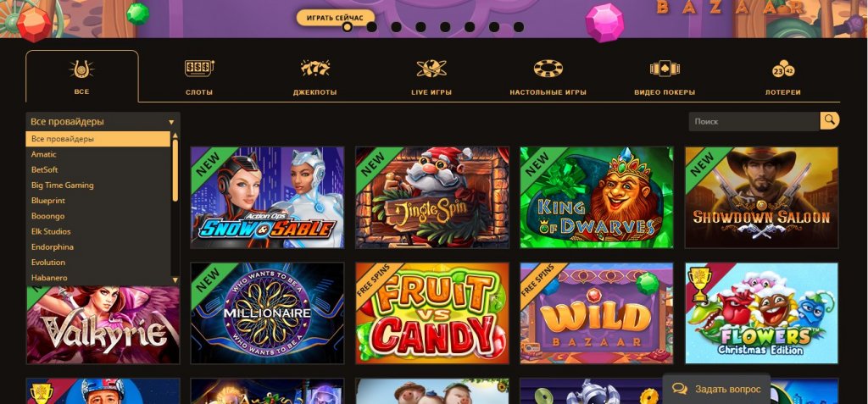
Task: Open the video poker cards icon
Action: pos(665,69)
